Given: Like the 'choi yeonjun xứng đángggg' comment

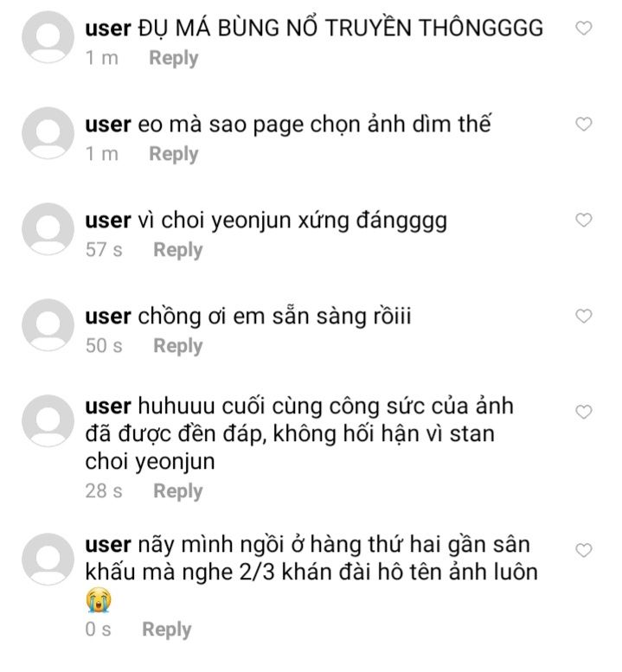Looking at the screenshot, I should pyautogui.click(x=583, y=221).
